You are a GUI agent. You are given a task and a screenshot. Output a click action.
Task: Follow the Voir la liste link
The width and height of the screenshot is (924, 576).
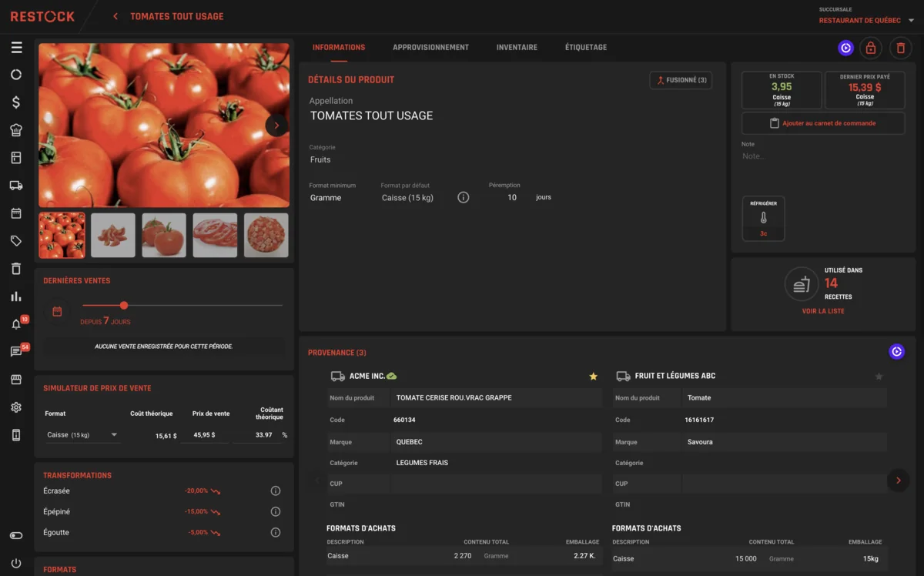[x=823, y=311]
